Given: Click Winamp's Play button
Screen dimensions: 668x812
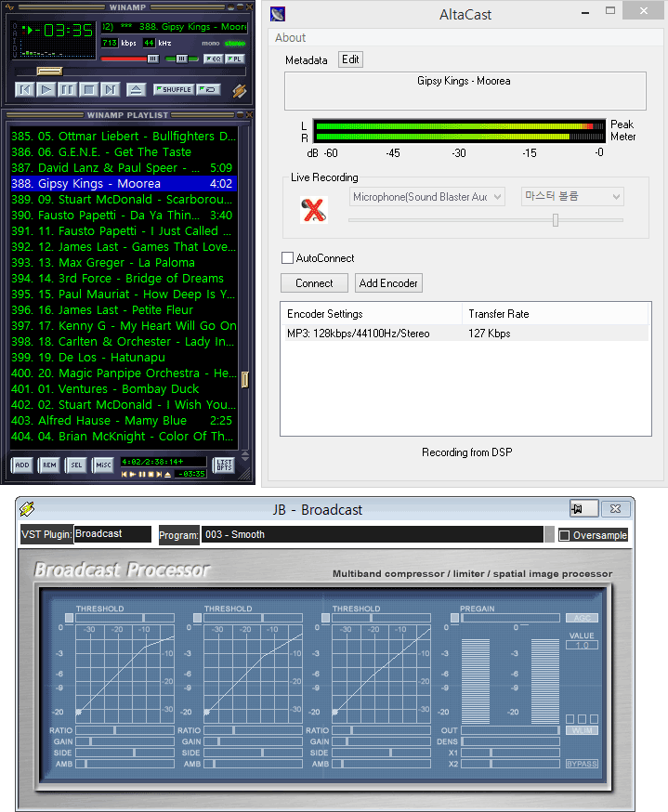Looking at the screenshot, I should pos(46,90).
